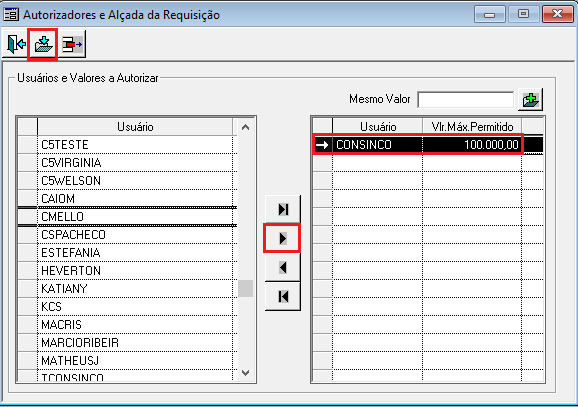
Task: Click the Vlr.Máx.Permitido column header
Action: 472,127
